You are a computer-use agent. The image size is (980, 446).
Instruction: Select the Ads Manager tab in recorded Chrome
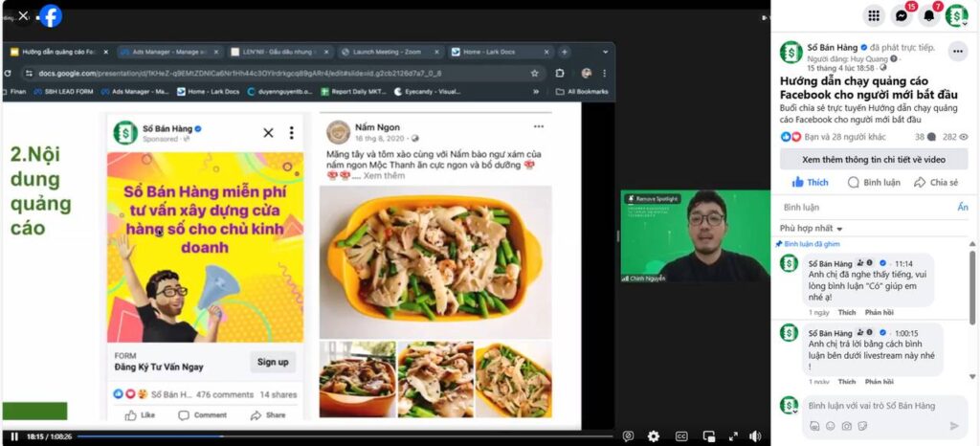[168, 52]
